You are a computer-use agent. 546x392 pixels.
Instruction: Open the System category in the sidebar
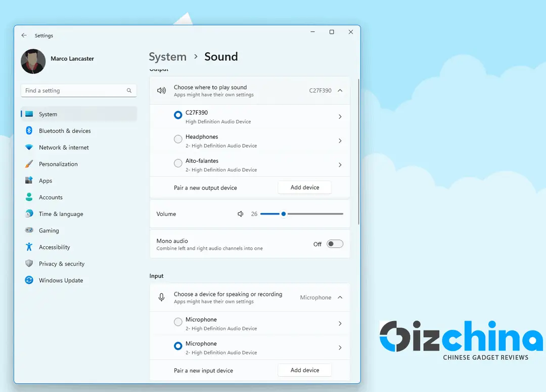pos(79,114)
